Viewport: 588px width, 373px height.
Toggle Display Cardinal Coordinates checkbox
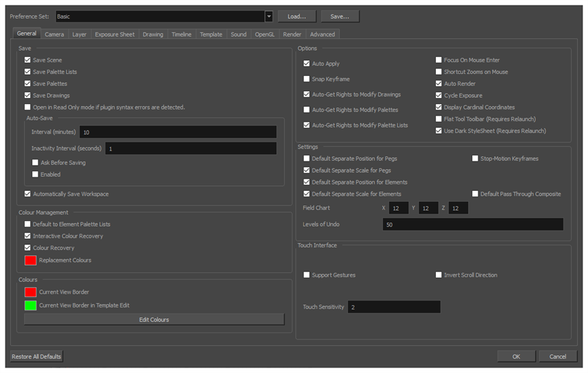(x=439, y=107)
